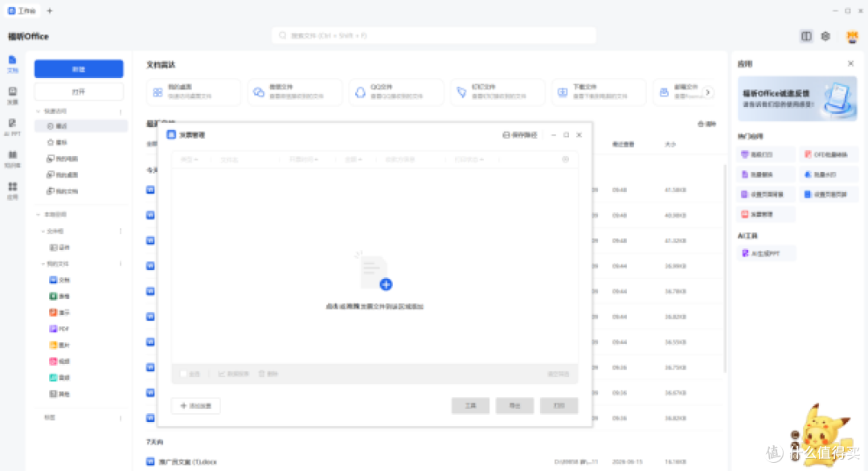868x471 pixels.
Task: Open 发票管理 in the apps panel
Action: tap(767, 214)
